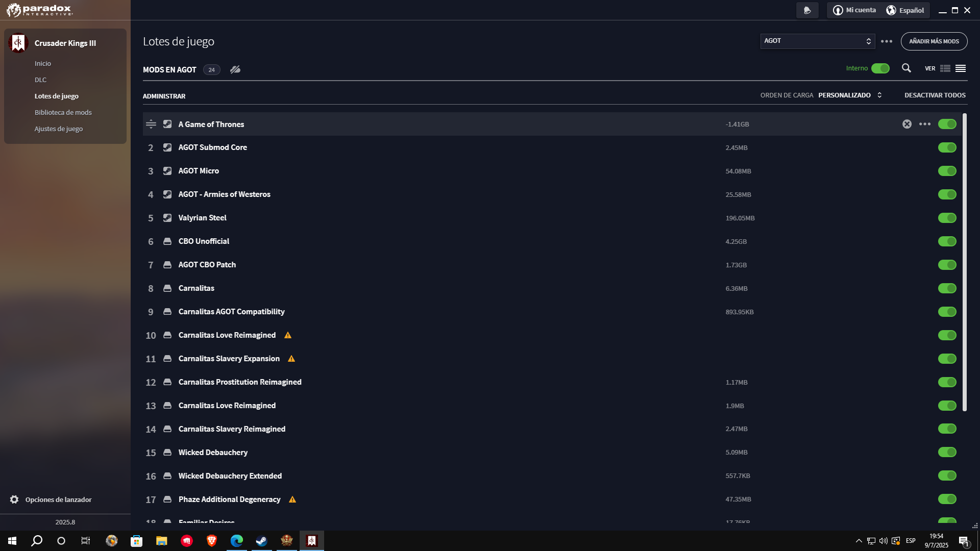
Task: Click the 2025.8 launcher version text
Action: click(x=65, y=522)
